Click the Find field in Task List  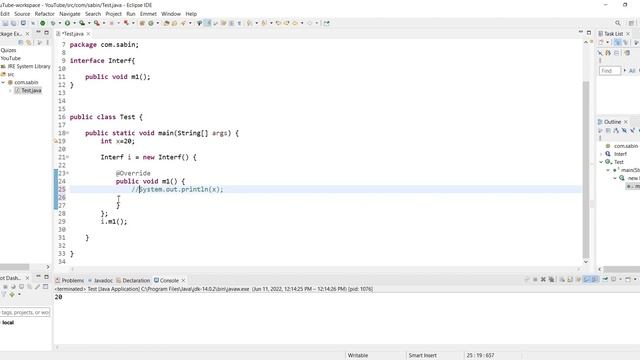(x=610, y=71)
